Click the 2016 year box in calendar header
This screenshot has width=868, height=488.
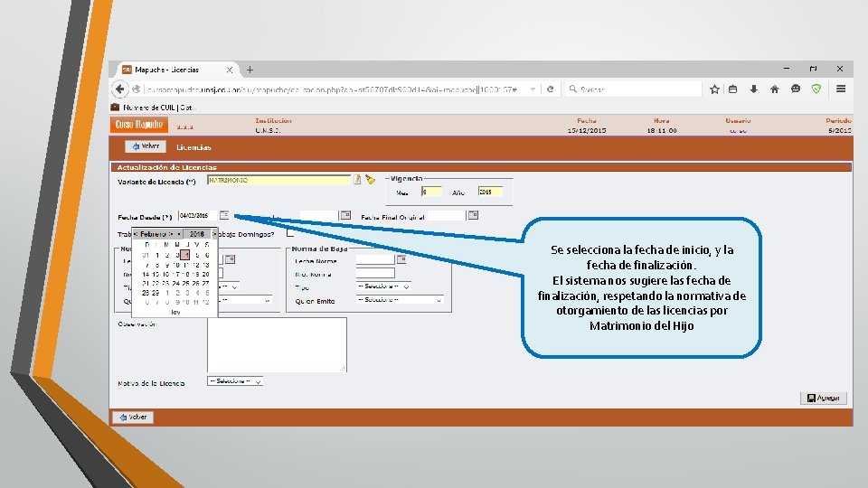(x=196, y=234)
